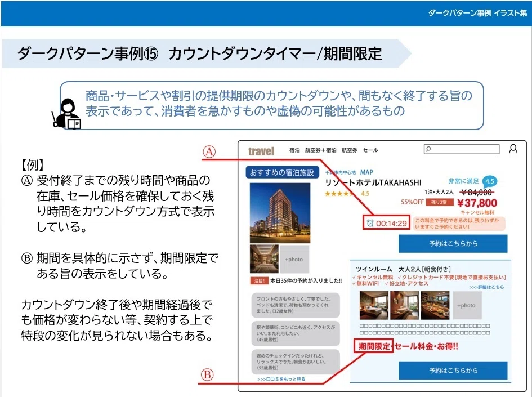Click the travel site logo
Viewport: 532px width, 397px height.
coord(261,151)
